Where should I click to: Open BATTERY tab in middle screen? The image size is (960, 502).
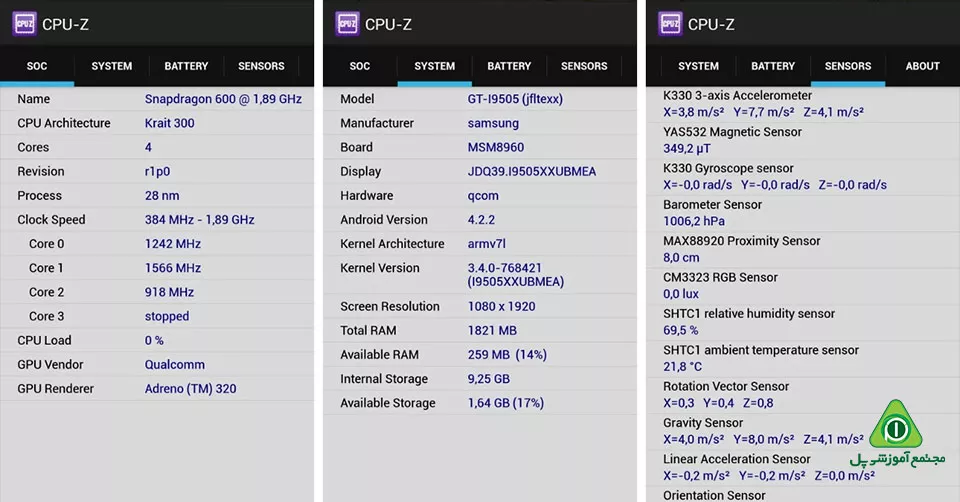tap(509, 66)
